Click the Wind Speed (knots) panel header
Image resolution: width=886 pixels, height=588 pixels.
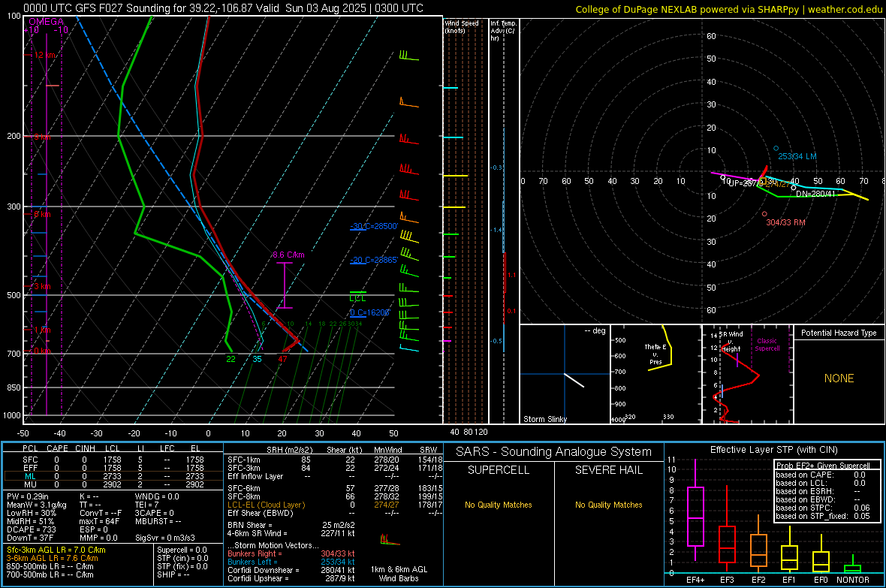(462, 26)
